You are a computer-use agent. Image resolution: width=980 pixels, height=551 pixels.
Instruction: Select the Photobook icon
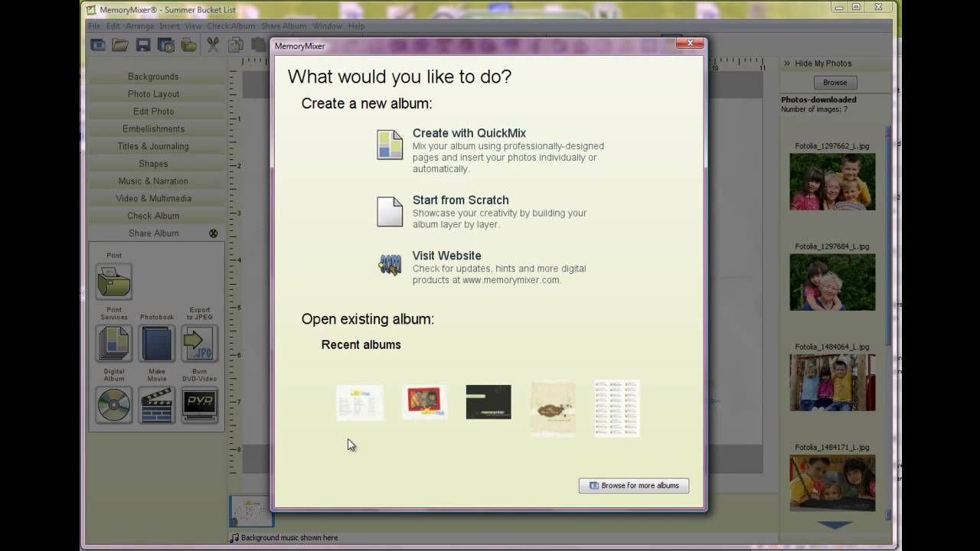pyautogui.click(x=157, y=343)
